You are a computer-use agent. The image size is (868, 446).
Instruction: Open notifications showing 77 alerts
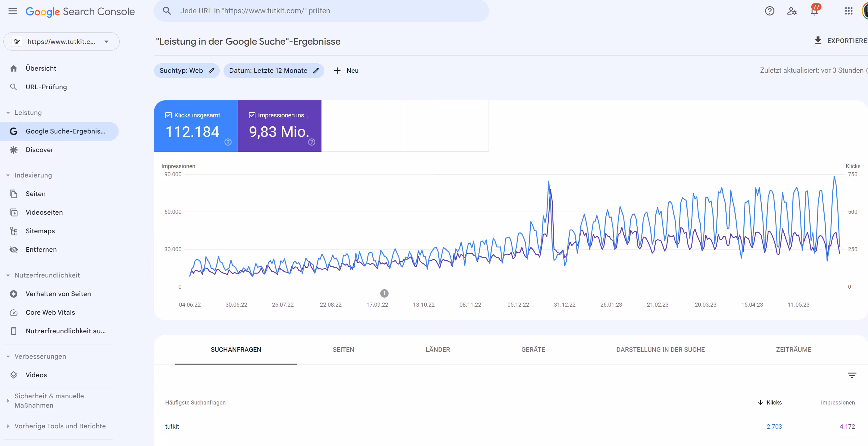tap(814, 11)
